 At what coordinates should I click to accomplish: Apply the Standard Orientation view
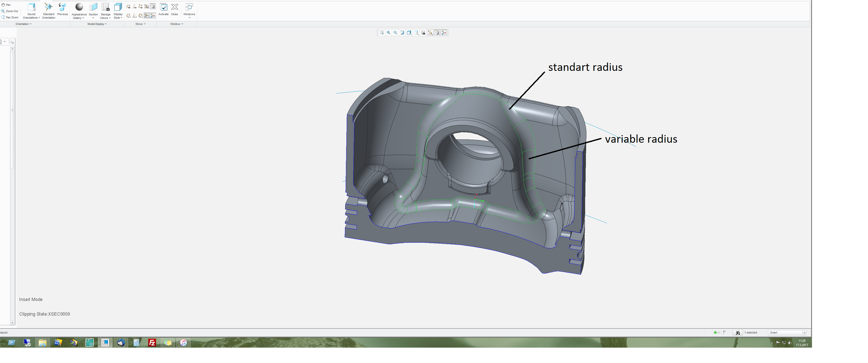click(x=48, y=11)
